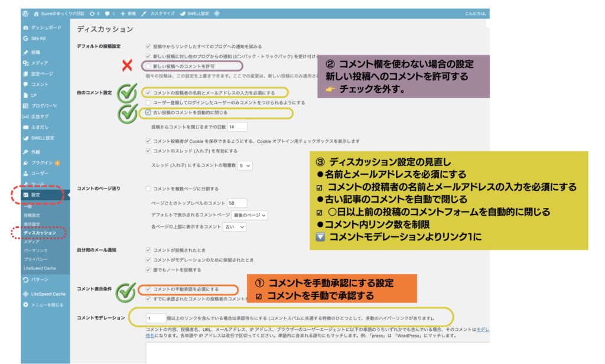The image size is (605, 364).
Task: Click the WordPress logo in the admin bar
Action: click(25, 12)
